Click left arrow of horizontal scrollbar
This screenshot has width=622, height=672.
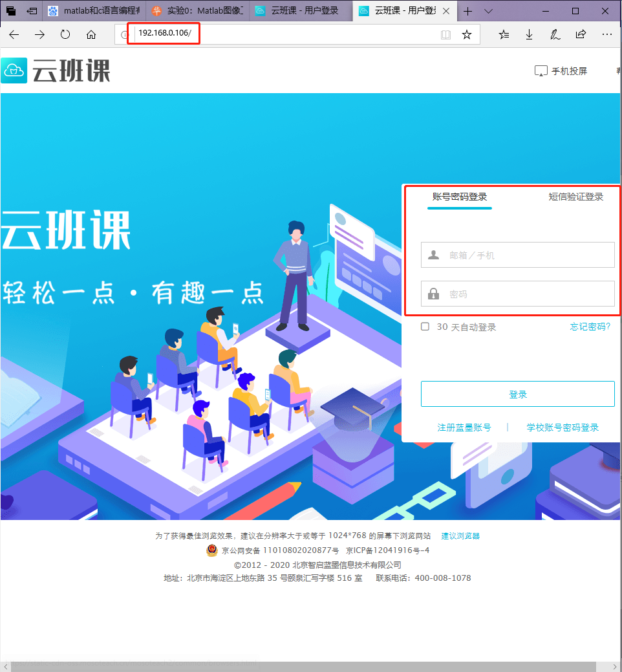(6, 667)
